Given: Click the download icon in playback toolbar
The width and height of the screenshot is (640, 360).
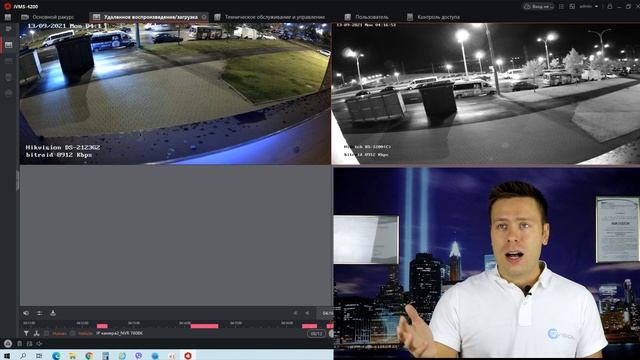Looking at the screenshot, I should (53, 313).
